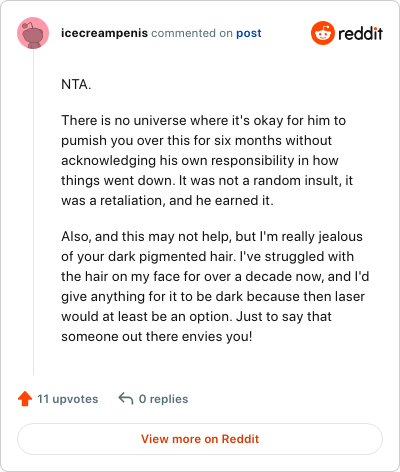This screenshot has height=472, width=400.
Task: Click 'View more on Reddit' button
Action: (200, 439)
